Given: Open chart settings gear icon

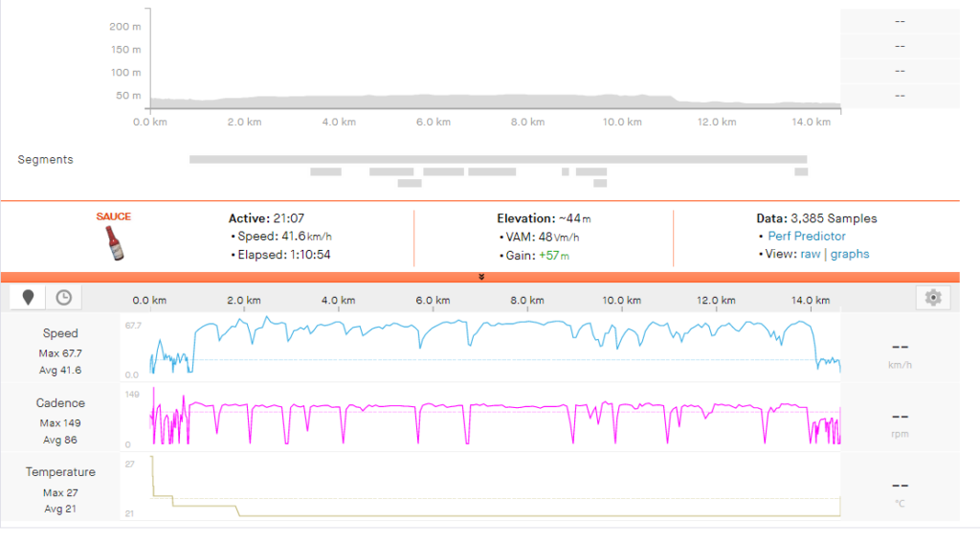Looking at the screenshot, I should click(933, 298).
